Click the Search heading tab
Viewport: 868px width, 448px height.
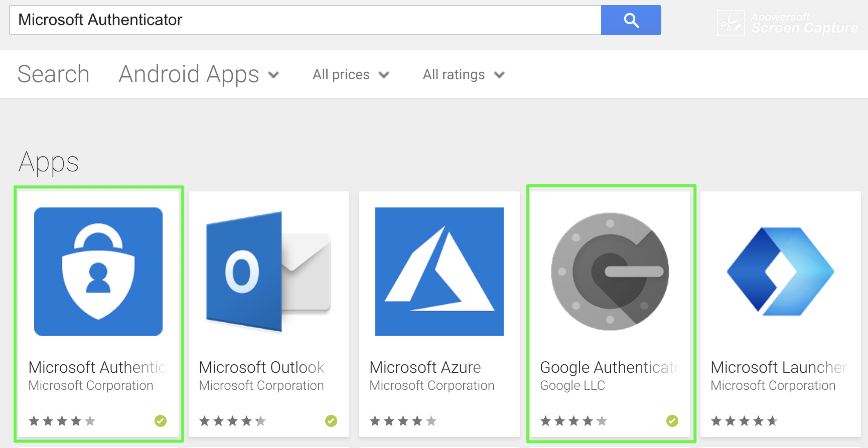53,74
